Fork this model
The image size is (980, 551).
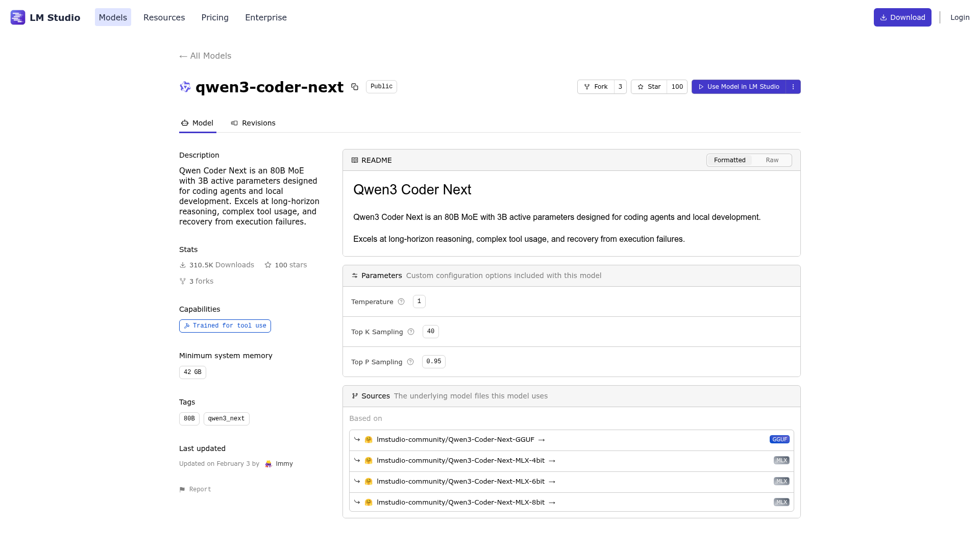click(596, 87)
